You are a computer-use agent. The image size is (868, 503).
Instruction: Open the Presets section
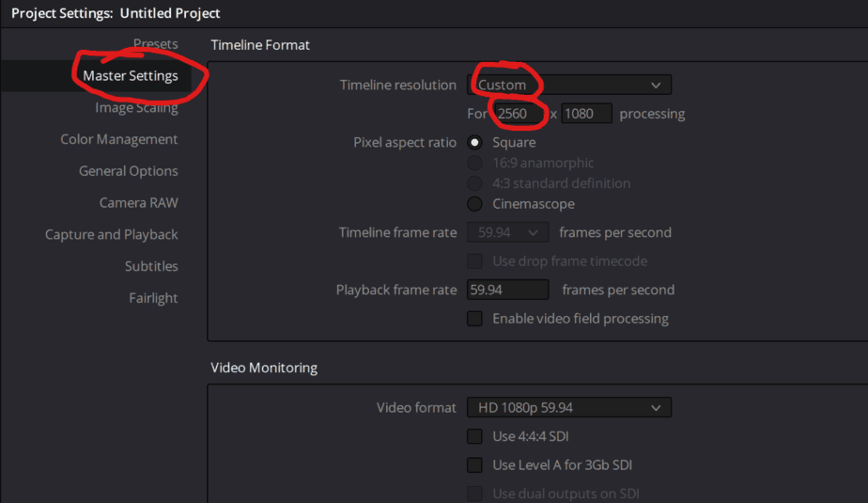tap(155, 44)
